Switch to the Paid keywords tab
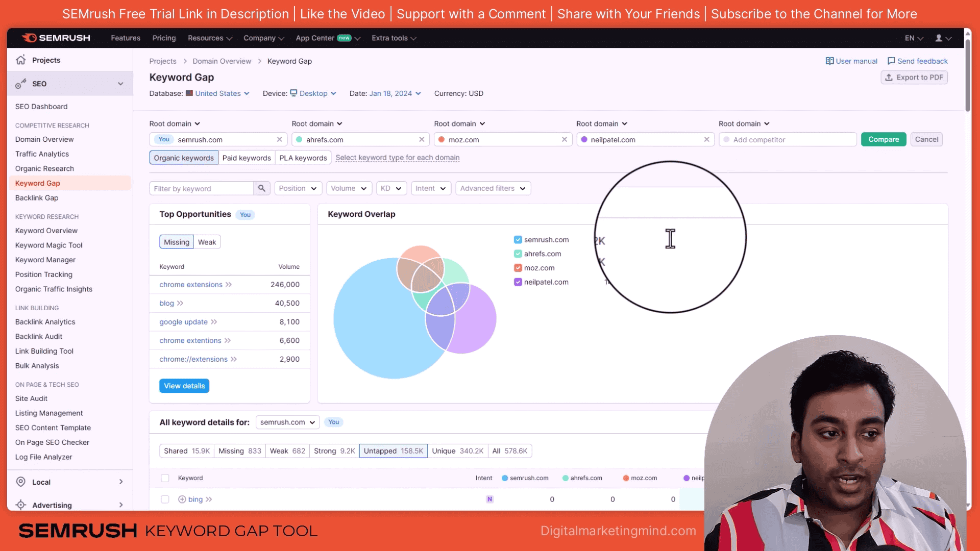This screenshot has width=980, height=551. (x=247, y=158)
